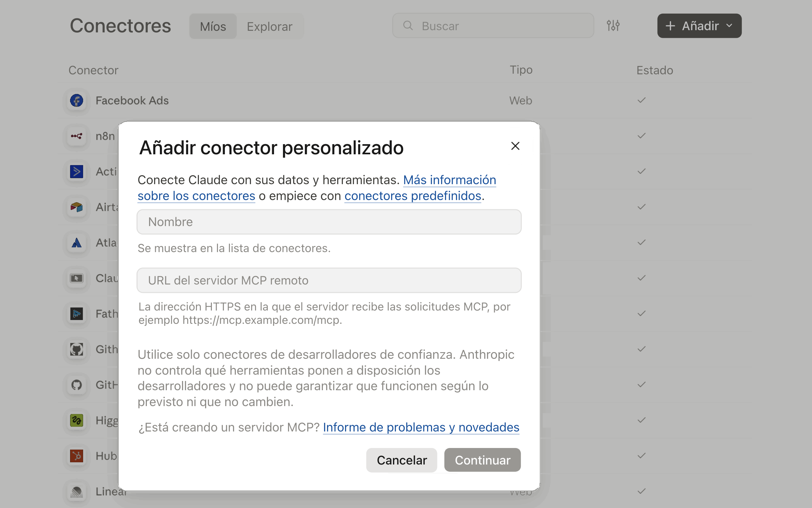This screenshot has height=508, width=812.
Task: Click the GitHub octocat circle icon
Action: click(x=76, y=385)
